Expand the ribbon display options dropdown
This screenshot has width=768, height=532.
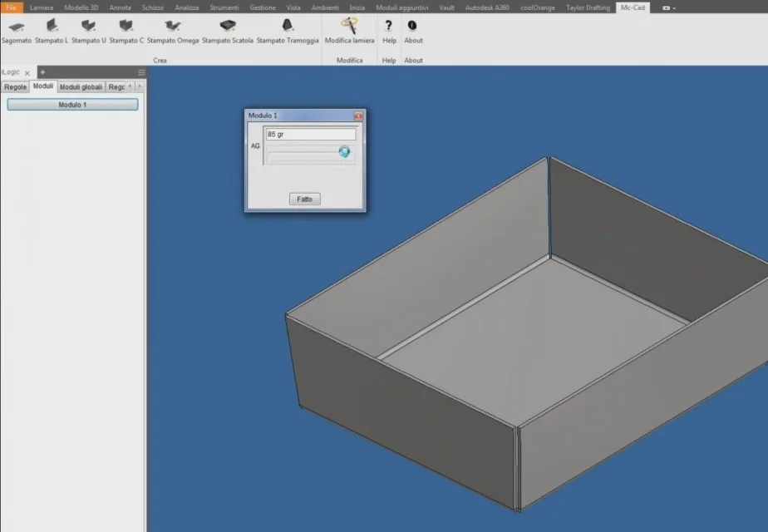tap(668, 7)
